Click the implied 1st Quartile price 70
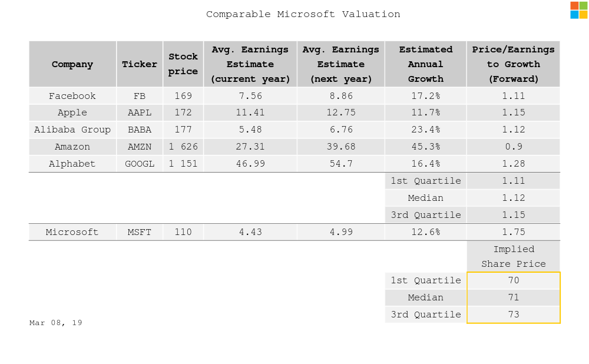 point(514,280)
